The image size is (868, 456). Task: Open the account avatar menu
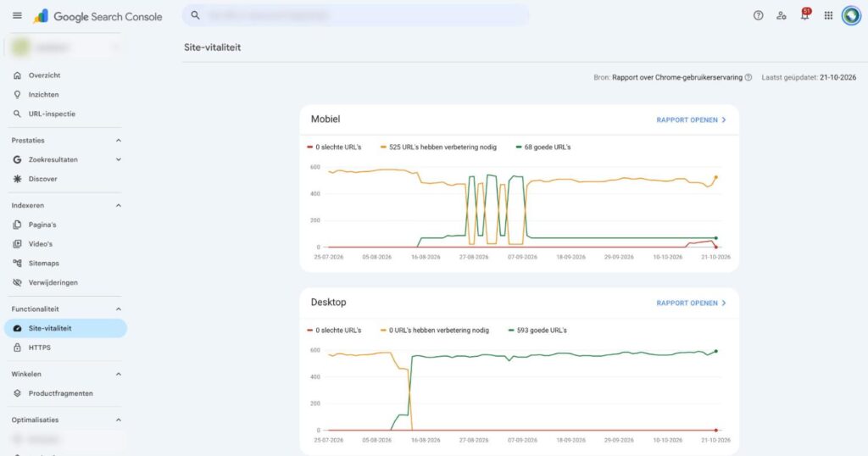point(851,15)
